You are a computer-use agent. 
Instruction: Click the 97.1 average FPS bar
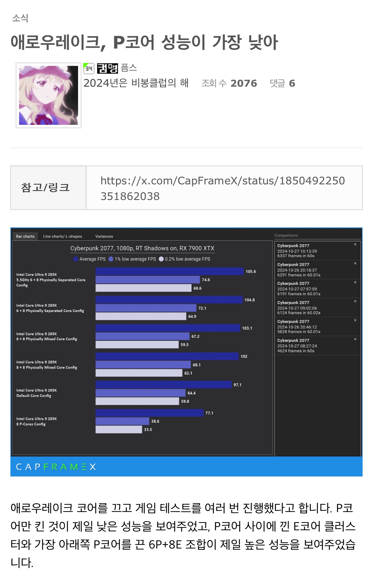[x=164, y=385]
